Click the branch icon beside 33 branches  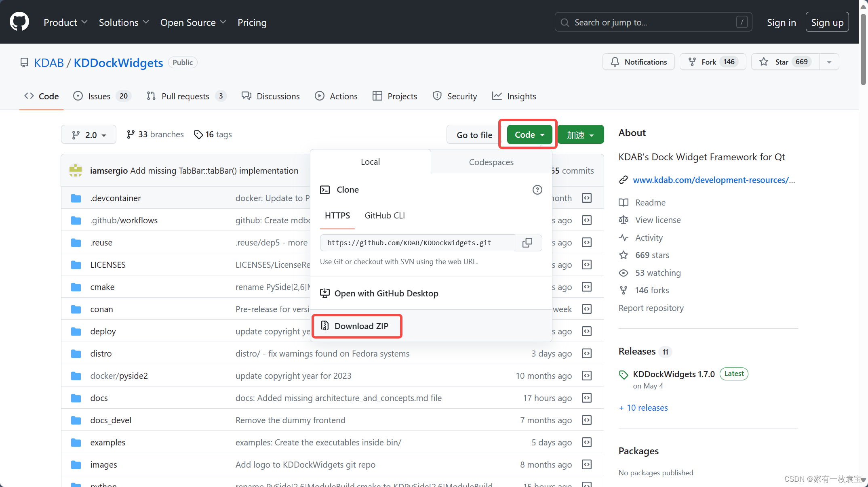click(x=130, y=134)
